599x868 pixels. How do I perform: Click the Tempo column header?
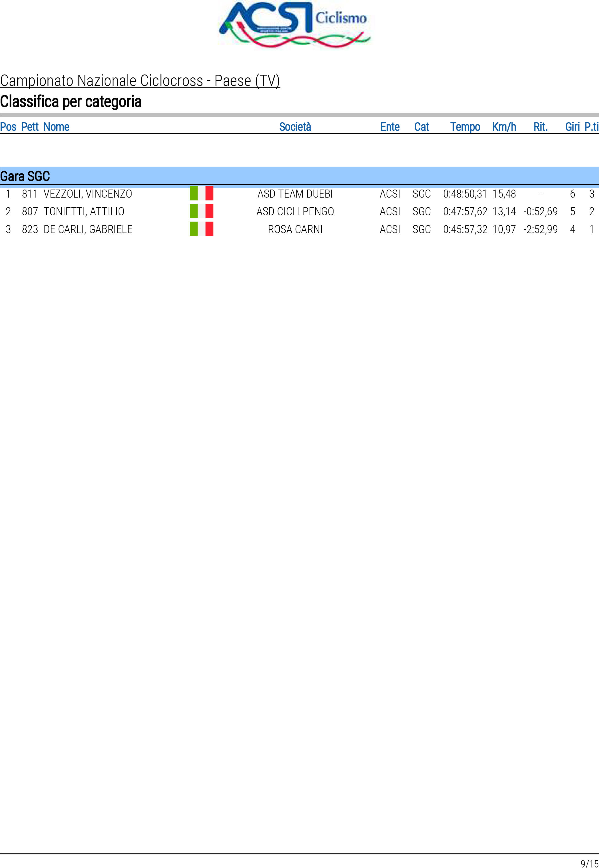[x=465, y=127]
